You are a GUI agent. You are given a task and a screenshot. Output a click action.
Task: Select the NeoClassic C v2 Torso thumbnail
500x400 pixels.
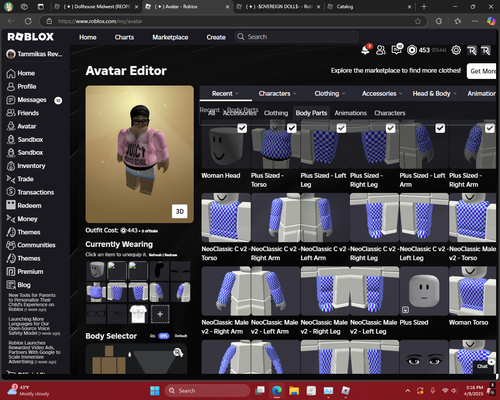click(x=226, y=217)
